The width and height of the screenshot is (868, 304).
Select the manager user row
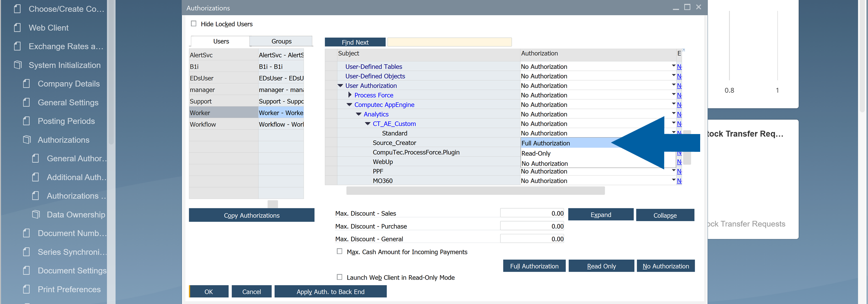246,90
